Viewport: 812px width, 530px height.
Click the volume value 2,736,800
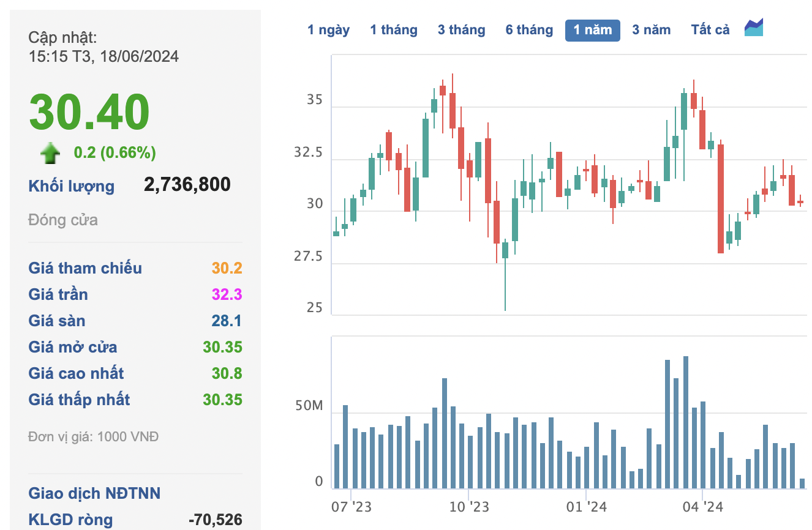click(187, 184)
